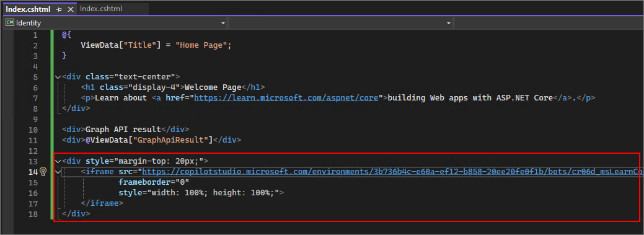Click the "GraphApiResult" key on line 11
The image size is (644, 235).
tap(171, 140)
